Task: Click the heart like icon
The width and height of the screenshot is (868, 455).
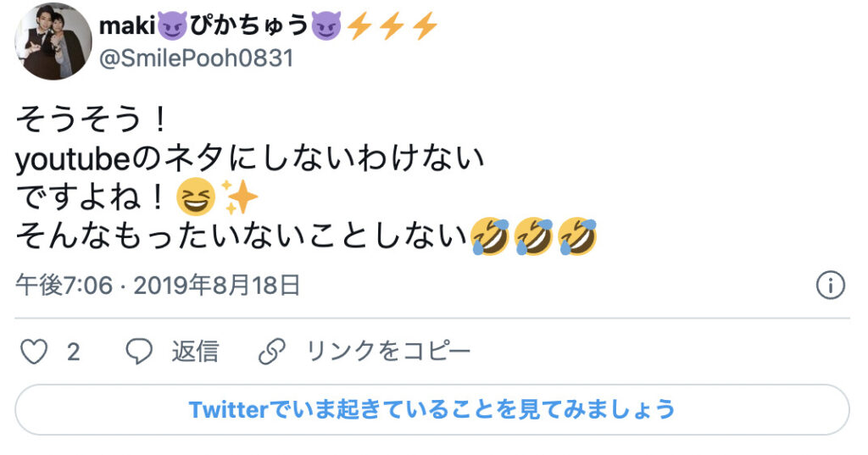Action: pos(34,352)
